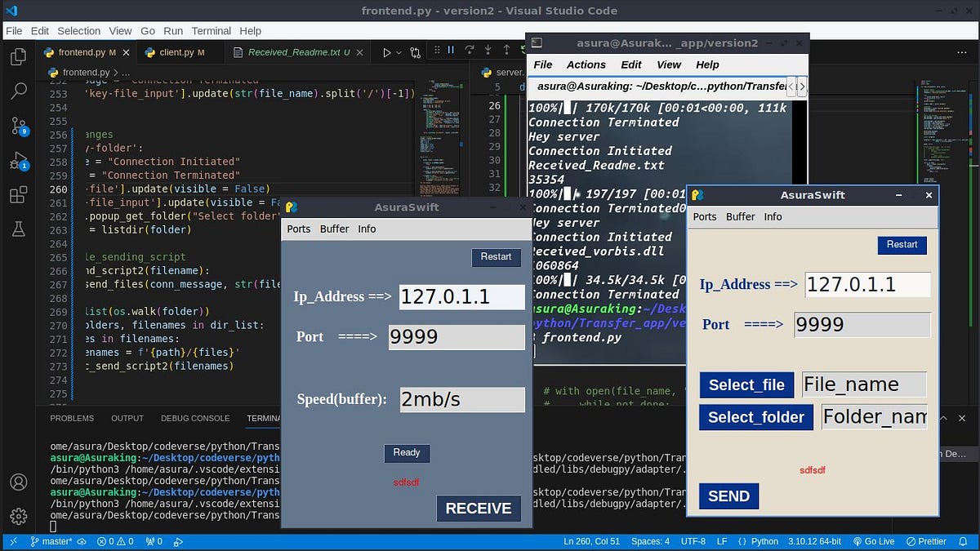The width and height of the screenshot is (980, 551).
Task: Switch to the Buffer tab in AsuraSwift
Action: pos(740,216)
